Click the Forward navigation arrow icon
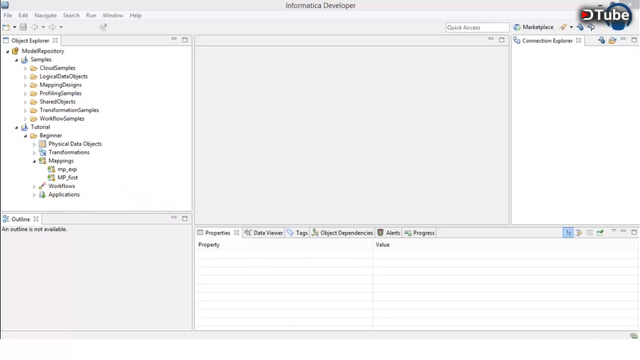 pyautogui.click(x=52, y=27)
